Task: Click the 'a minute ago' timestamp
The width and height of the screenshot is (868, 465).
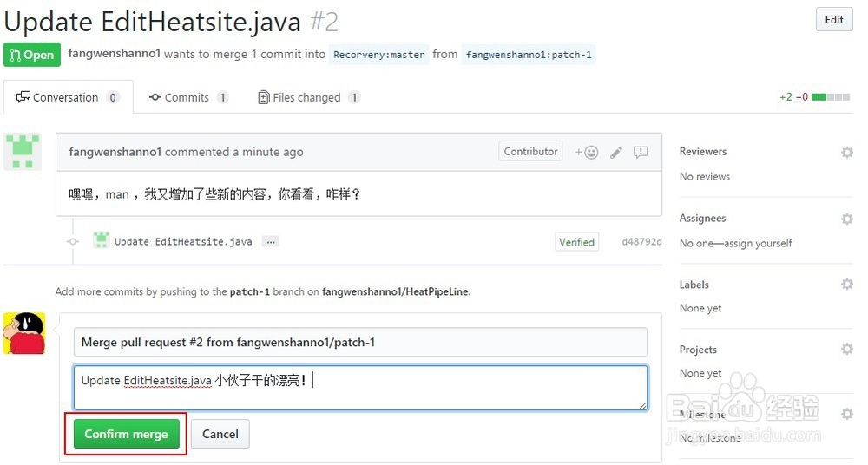Action: pyautogui.click(x=268, y=152)
